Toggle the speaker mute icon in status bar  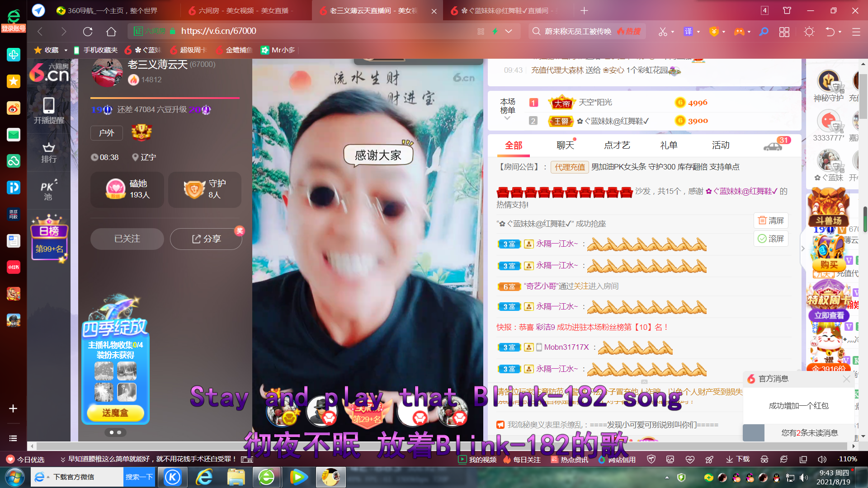[822, 460]
